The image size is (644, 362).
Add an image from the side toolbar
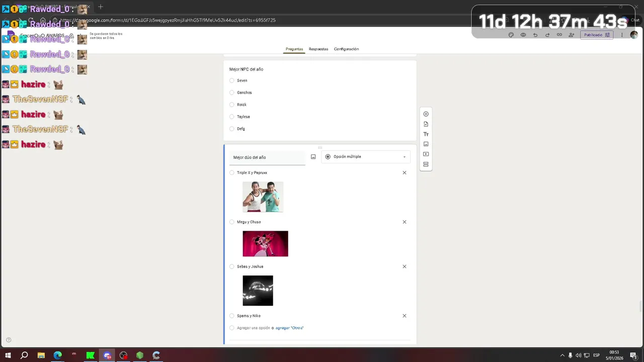(426, 144)
